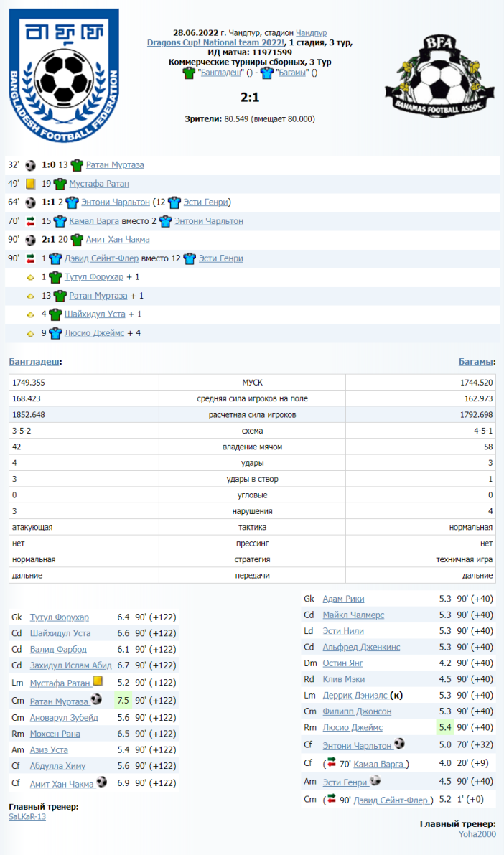Click the skill-up arrow icon next to Люсио Джеймс
The height and width of the screenshot is (855, 504).
(x=31, y=333)
